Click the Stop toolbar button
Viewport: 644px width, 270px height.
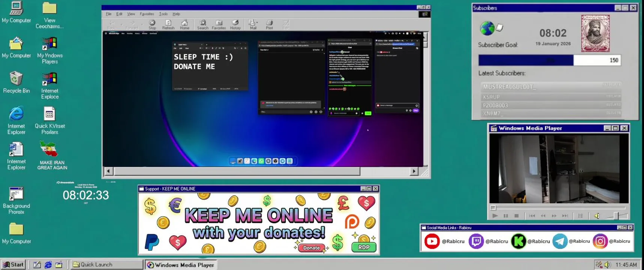(x=152, y=25)
